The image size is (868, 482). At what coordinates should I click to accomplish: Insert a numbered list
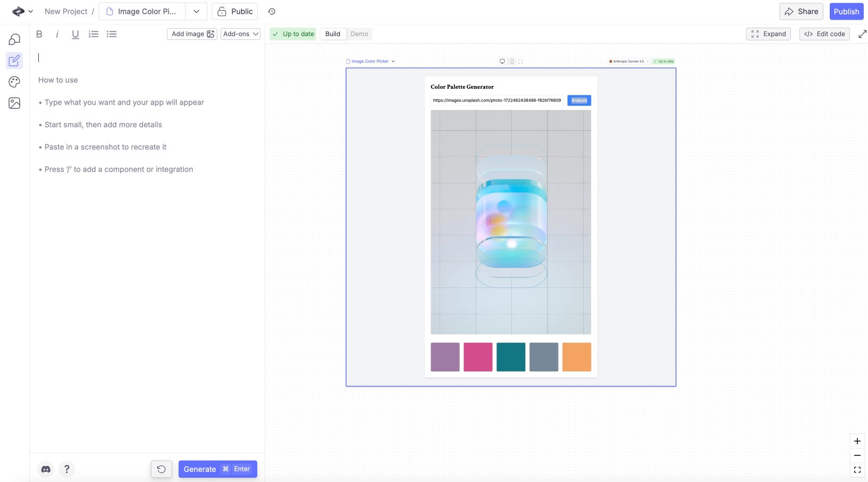coord(94,34)
